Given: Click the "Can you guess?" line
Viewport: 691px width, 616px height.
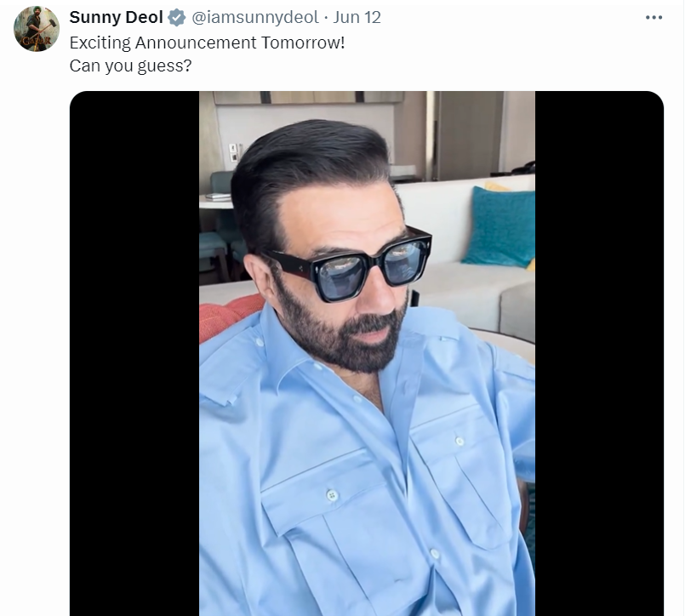Looking at the screenshot, I should [x=130, y=65].
